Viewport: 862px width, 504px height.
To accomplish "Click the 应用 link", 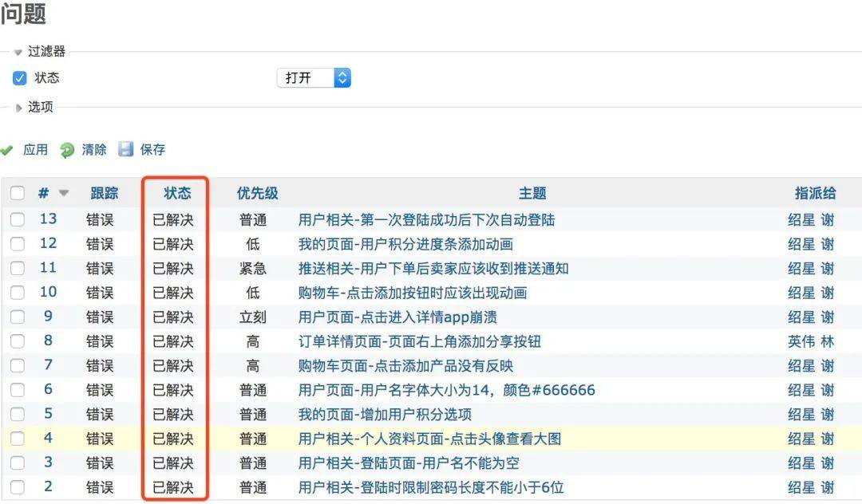I will (x=35, y=149).
